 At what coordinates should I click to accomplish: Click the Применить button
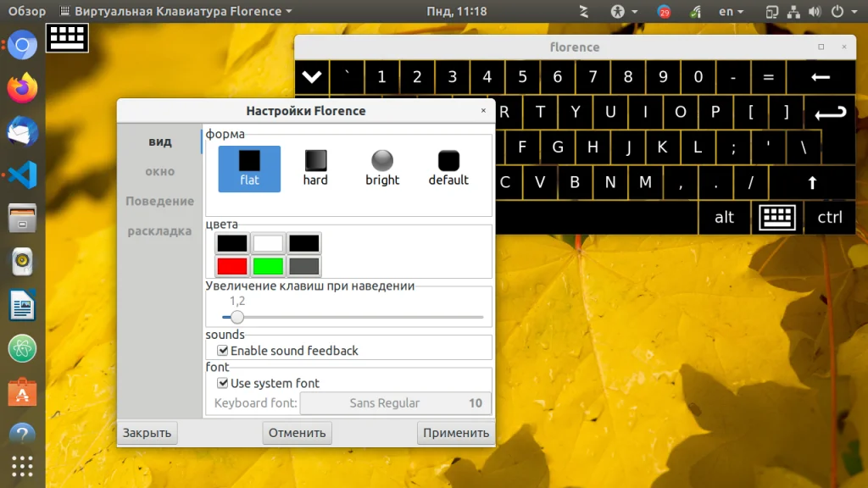(455, 433)
